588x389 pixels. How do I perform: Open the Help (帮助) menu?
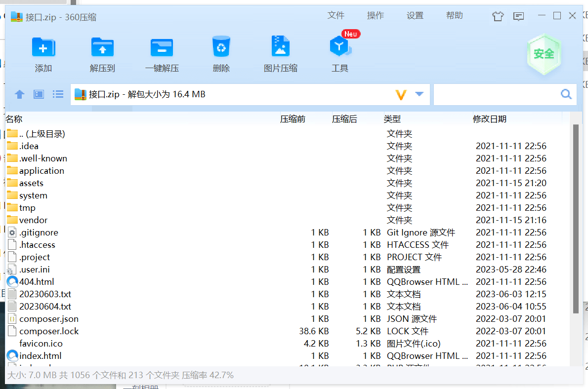click(x=454, y=16)
